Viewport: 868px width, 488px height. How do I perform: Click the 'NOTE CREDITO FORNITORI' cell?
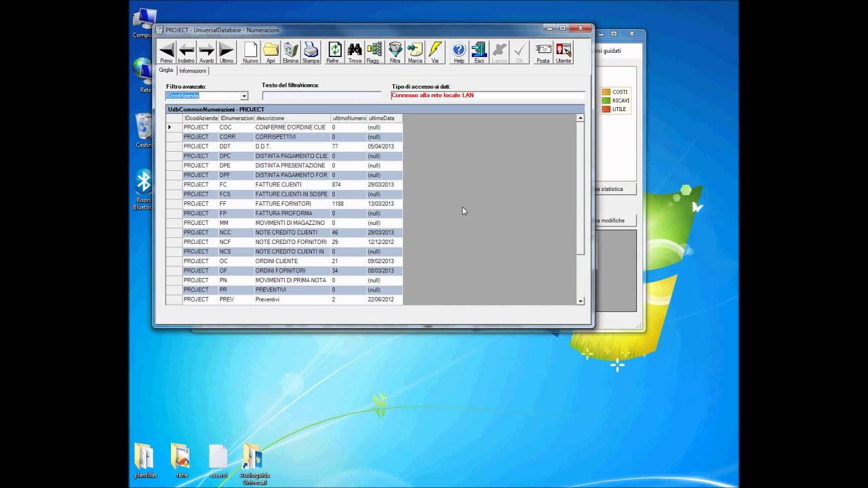coord(292,242)
